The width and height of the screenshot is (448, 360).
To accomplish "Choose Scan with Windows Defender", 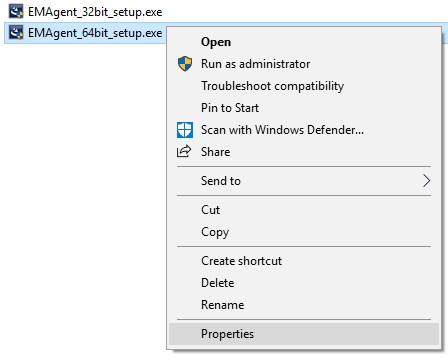I will [304, 130].
